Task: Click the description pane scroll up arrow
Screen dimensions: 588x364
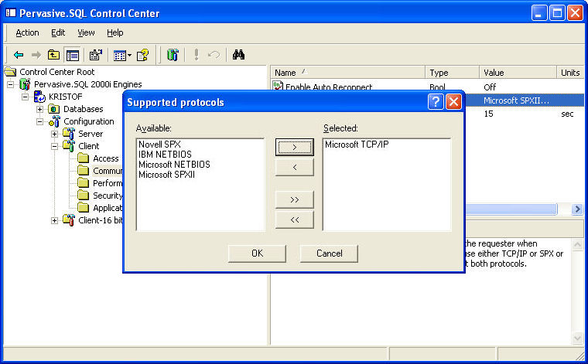Action: click(577, 245)
